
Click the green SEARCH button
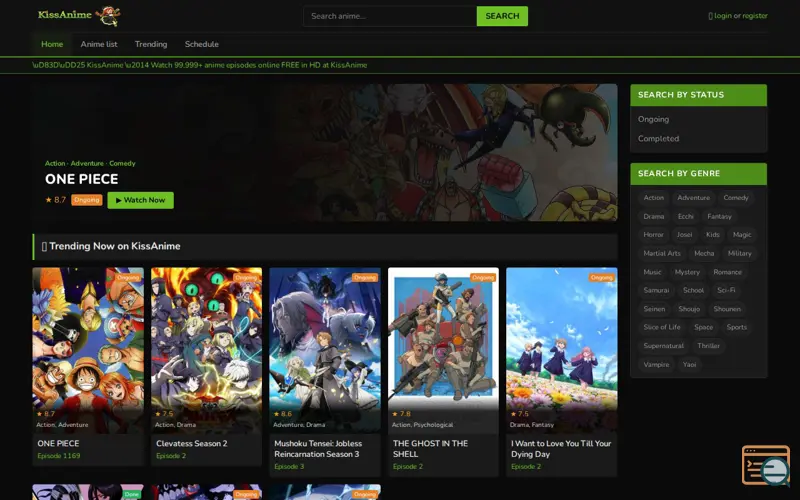coord(502,16)
